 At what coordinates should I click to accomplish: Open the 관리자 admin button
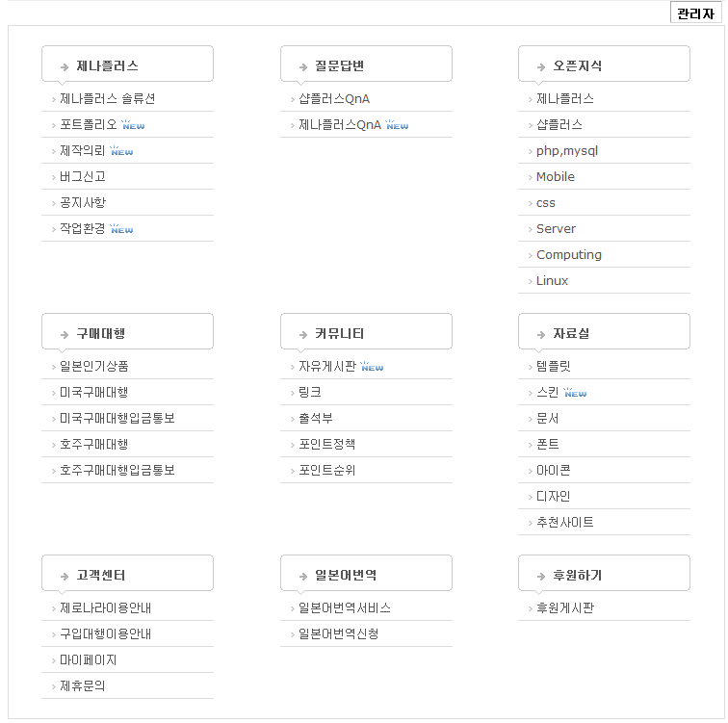pyautogui.click(x=695, y=13)
